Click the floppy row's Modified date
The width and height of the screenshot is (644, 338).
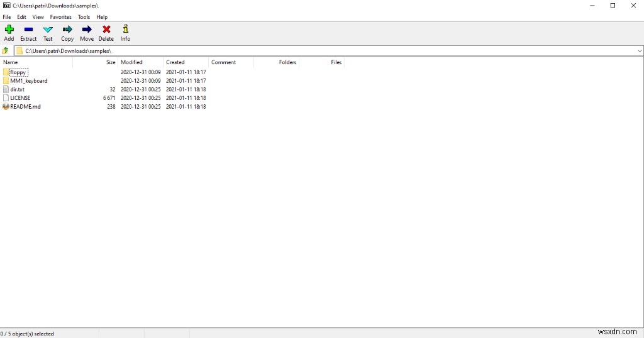click(x=140, y=72)
